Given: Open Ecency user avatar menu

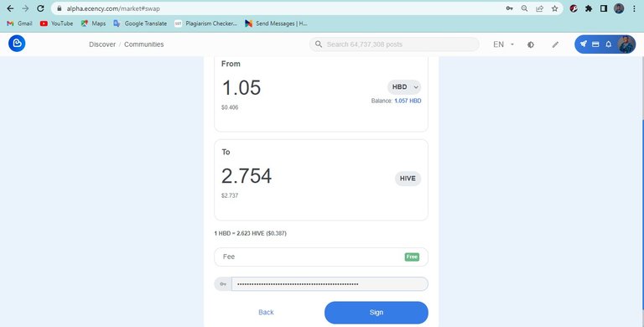Looking at the screenshot, I should (x=626, y=44).
